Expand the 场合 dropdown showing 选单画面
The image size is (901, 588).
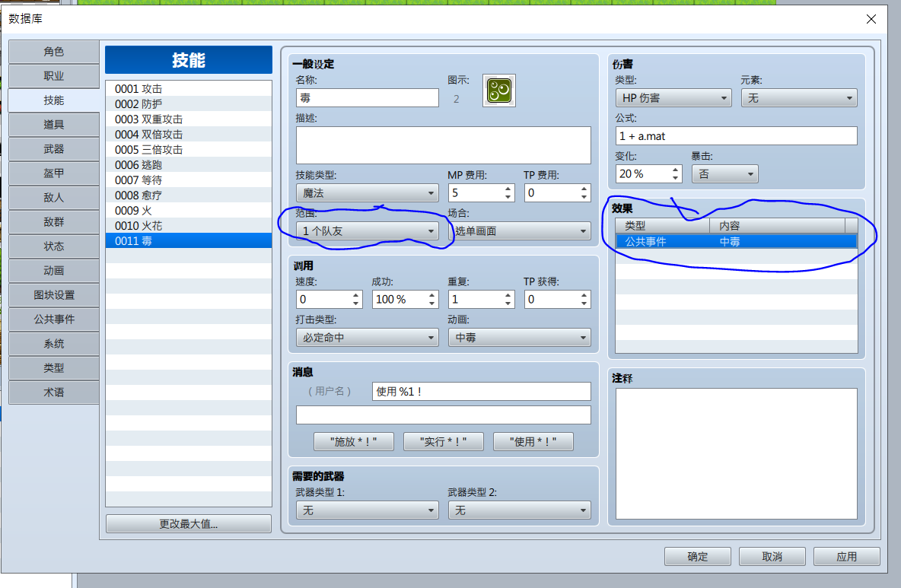pyautogui.click(x=520, y=230)
